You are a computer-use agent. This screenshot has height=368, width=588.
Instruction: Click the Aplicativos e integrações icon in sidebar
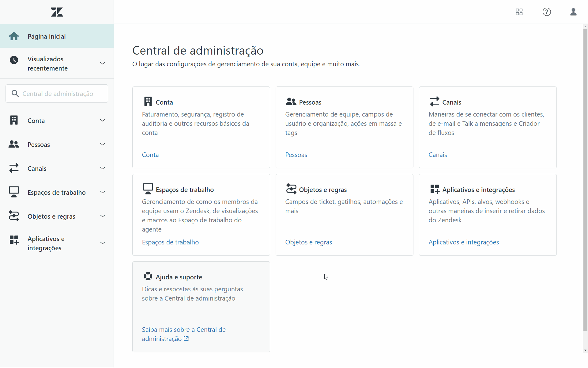tap(14, 240)
